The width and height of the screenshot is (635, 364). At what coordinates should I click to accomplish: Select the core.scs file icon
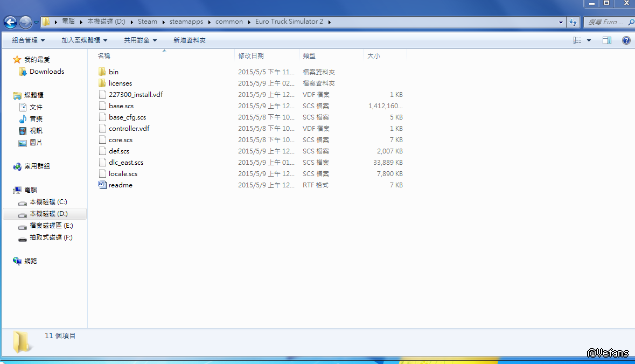(x=102, y=139)
